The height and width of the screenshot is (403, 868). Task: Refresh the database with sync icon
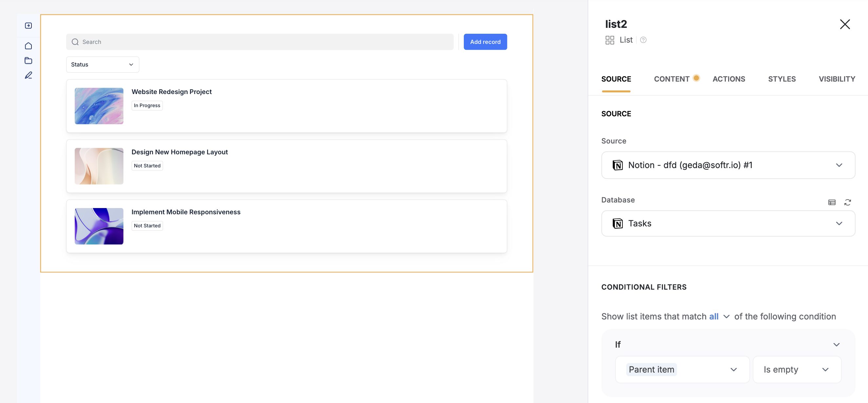click(847, 202)
